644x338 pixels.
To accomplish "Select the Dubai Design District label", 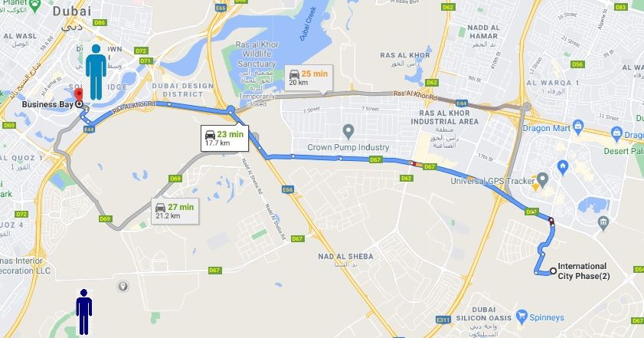I will (x=183, y=90).
